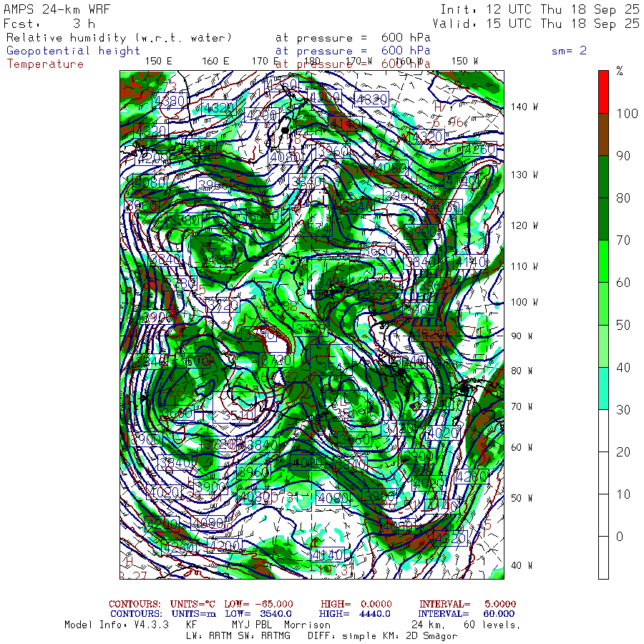Click the '60 levels,' text
This screenshot has height=644, width=644.
[x=492, y=625]
